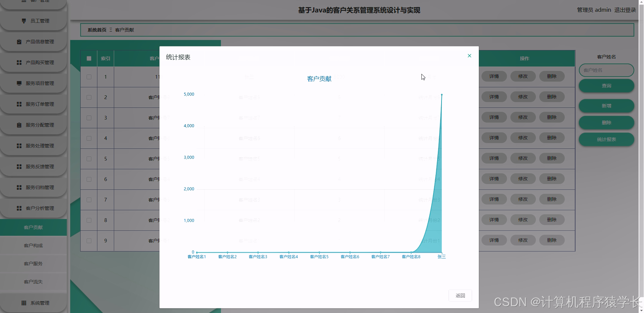Screen dimensions: 644x313
Task: Click the 客户分析管理 grid icon
Action: 19,208
